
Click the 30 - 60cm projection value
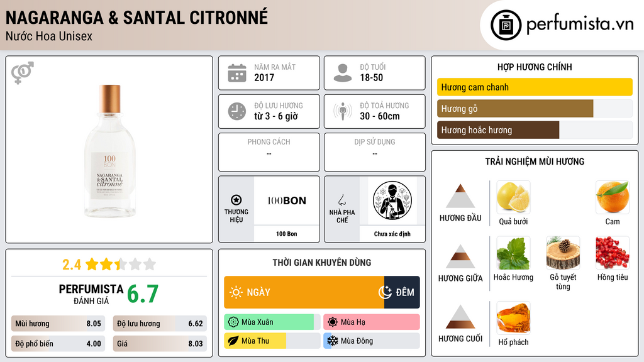(380, 116)
